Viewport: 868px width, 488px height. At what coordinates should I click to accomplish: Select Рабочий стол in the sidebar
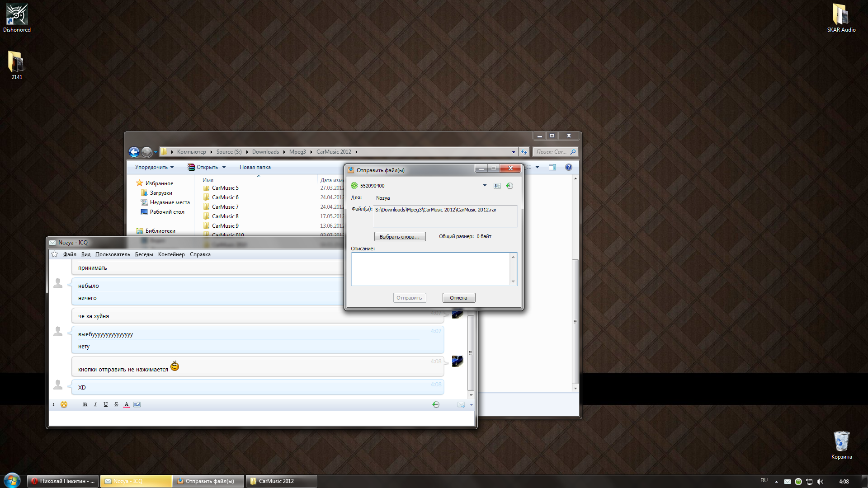tap(167, 212)
